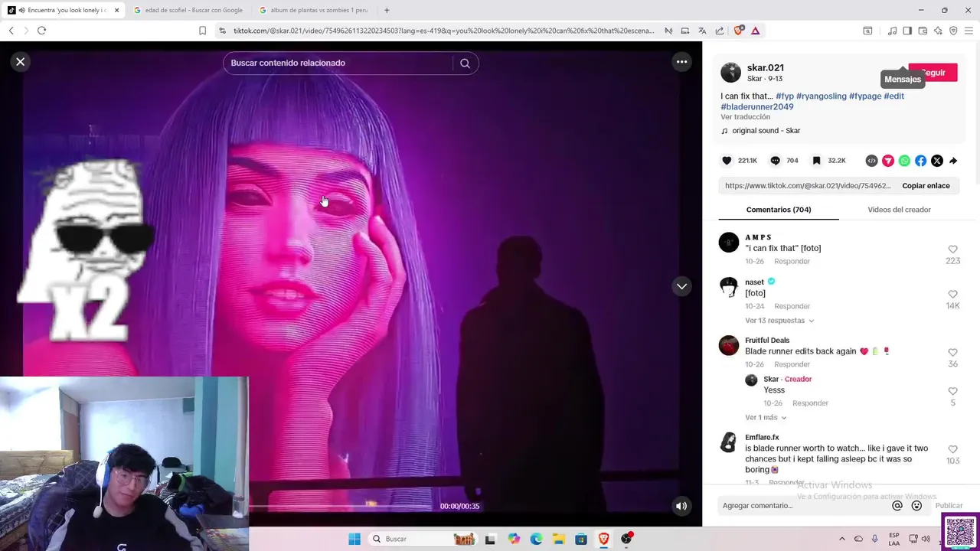Viewport: 980px width, 551px height.
Task: Share the video to WhatsApp
Action: [x=904, y=161]
